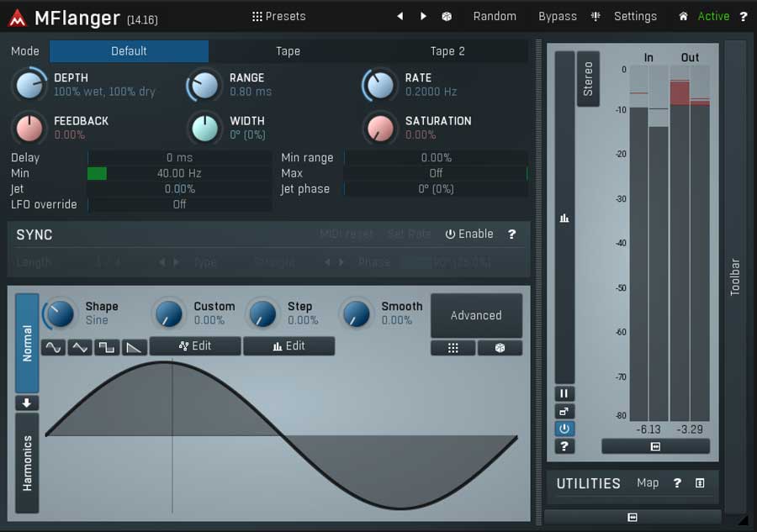
Task: Click the random preset dice icon in header
Action: pyautogui.click(x=447, y=17)
